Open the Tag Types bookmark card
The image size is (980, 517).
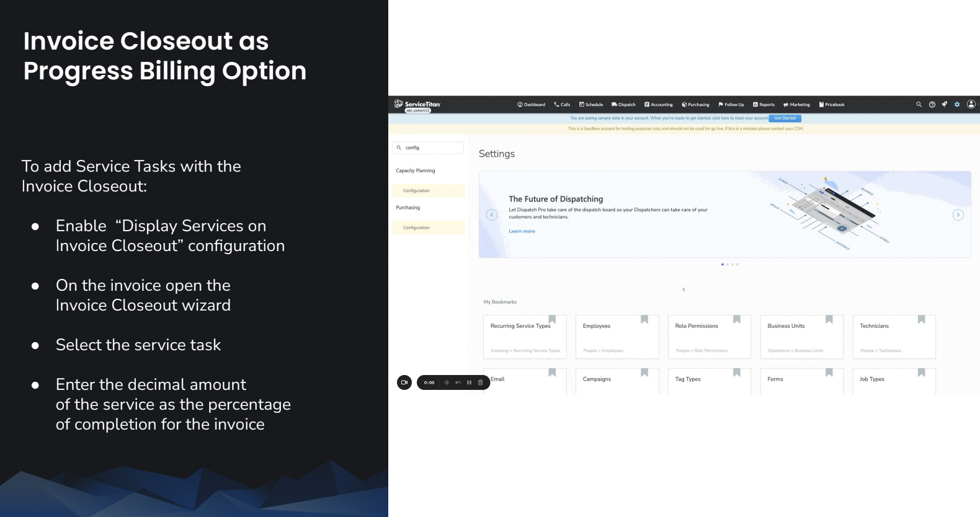(x=710, y=381)
